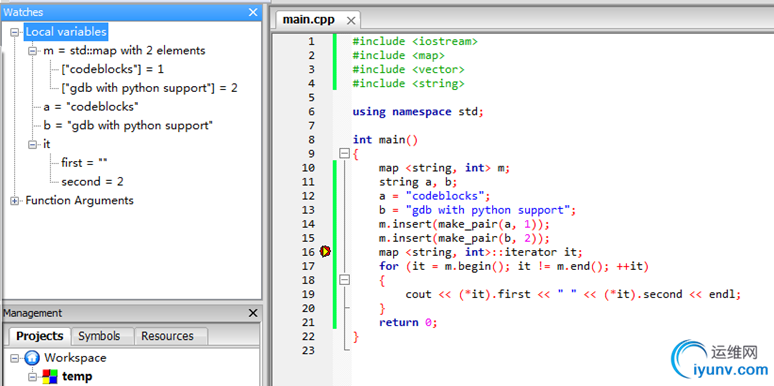Click the 'return 0;' line

408,322
